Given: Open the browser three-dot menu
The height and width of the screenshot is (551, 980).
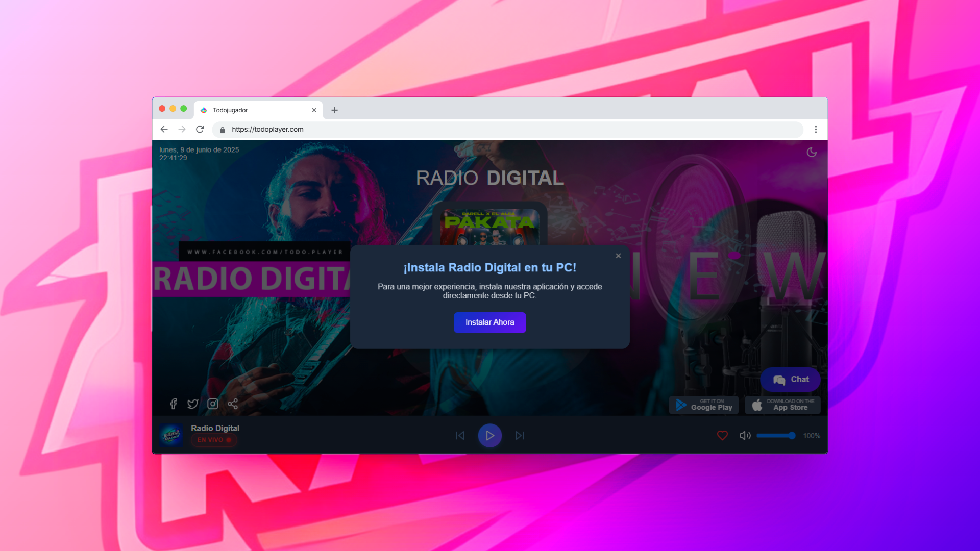Looking at the screenshot, I should click(x=816, y=130).
